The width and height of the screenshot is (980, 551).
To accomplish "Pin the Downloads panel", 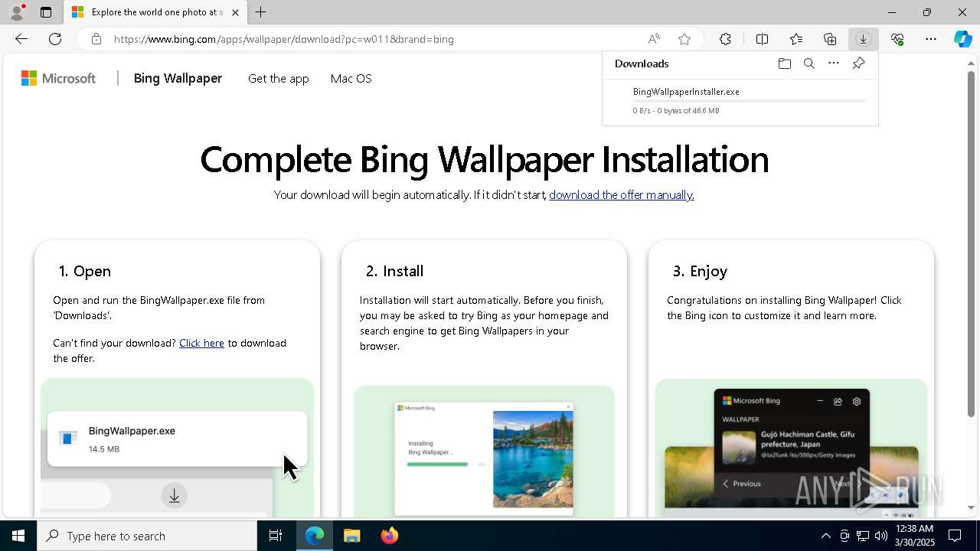I will pos(858,64).
